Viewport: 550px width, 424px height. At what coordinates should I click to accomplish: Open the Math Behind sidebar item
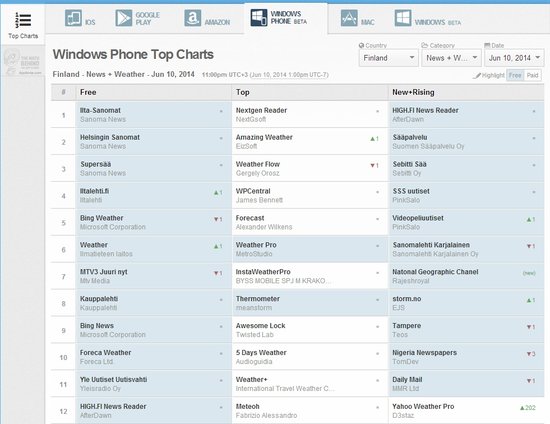click(x=23, y=62)
